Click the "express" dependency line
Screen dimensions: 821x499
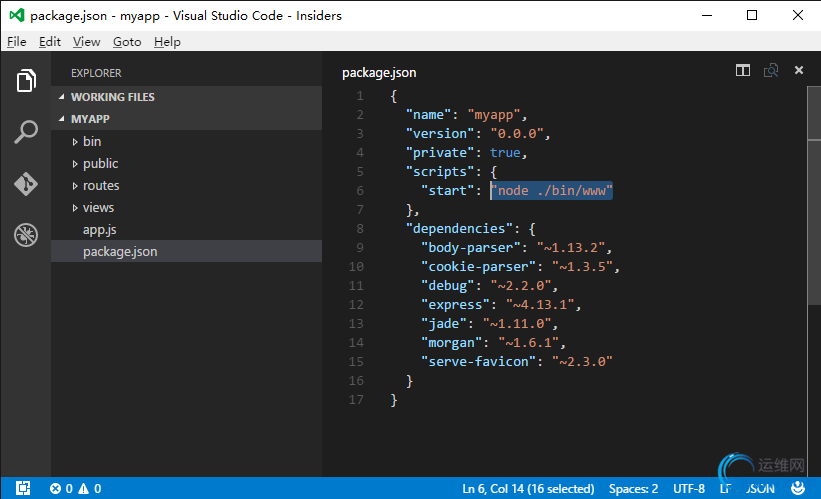(x=501, y=304)
